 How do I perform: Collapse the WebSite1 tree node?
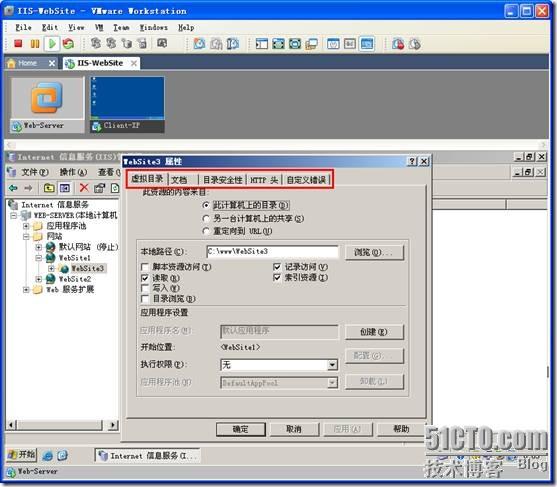(38, 258)
